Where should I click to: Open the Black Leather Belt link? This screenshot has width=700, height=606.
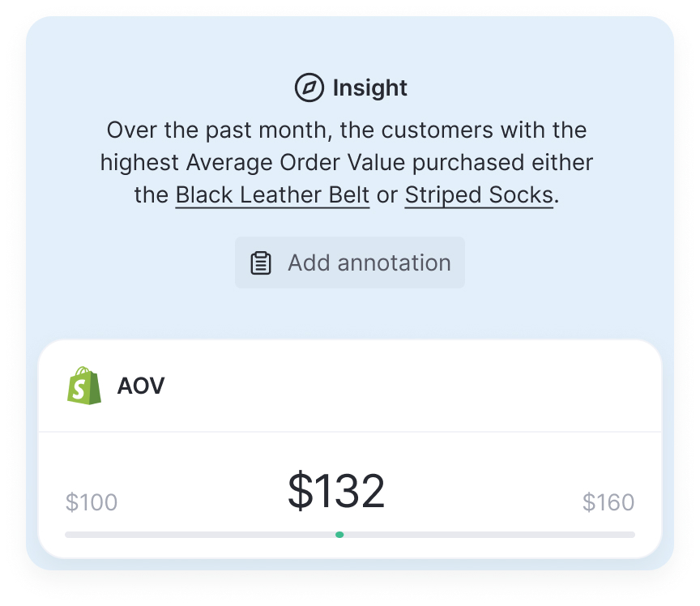click(x=272, y=195)
